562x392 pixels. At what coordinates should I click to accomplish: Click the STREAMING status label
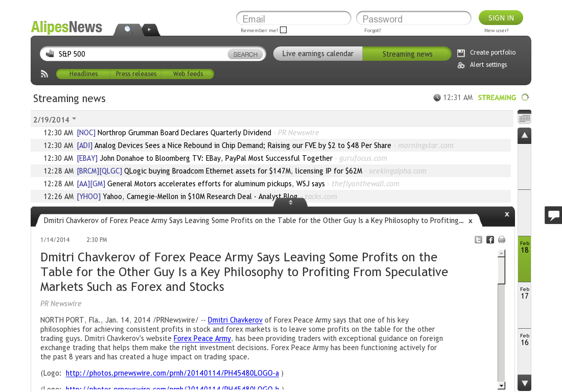[497, 97]
